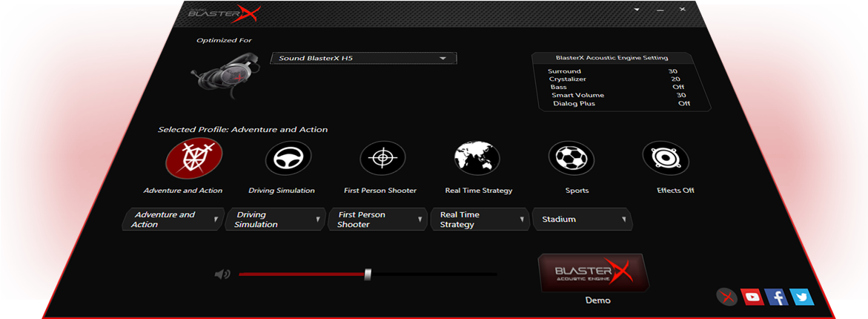Minimize the BlasterX window
Image resolution: width=868 pixels, height=319 pixels.
pos(660,10)
